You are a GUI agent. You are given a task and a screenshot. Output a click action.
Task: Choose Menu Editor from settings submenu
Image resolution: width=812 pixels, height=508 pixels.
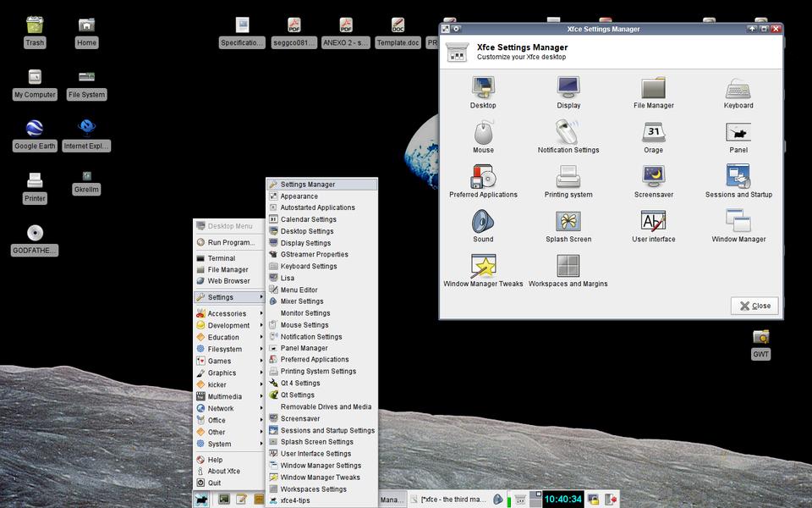pyautogui.click(x=299, y=290)
